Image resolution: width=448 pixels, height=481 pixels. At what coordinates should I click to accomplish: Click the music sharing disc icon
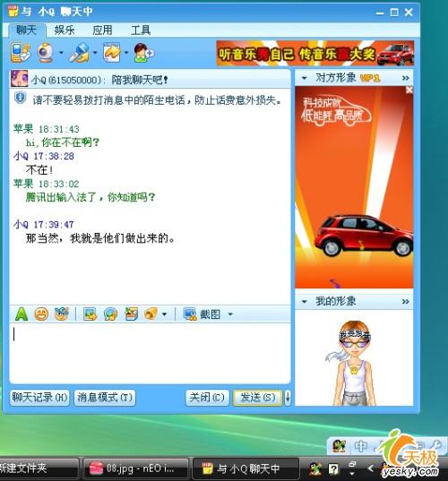click(x=110, y=314)
